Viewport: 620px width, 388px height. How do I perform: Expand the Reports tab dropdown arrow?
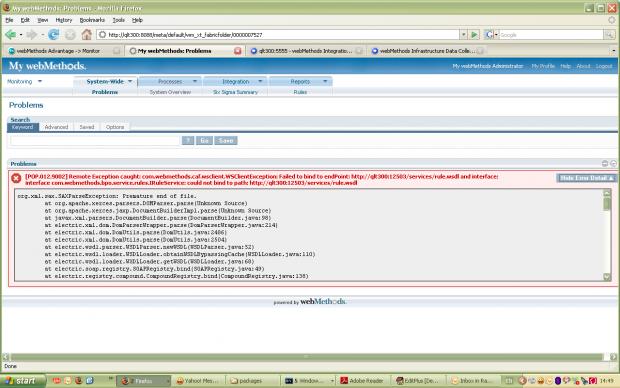coord(325,81)
